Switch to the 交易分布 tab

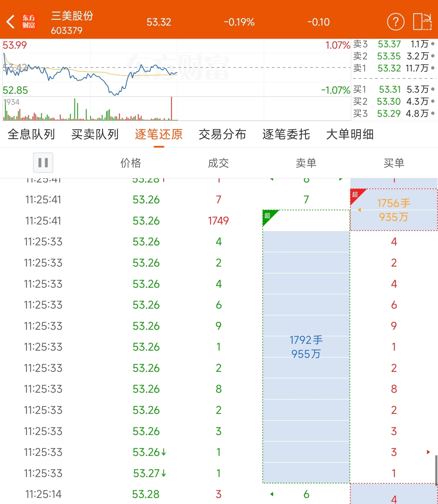click(x=222, y=134)
